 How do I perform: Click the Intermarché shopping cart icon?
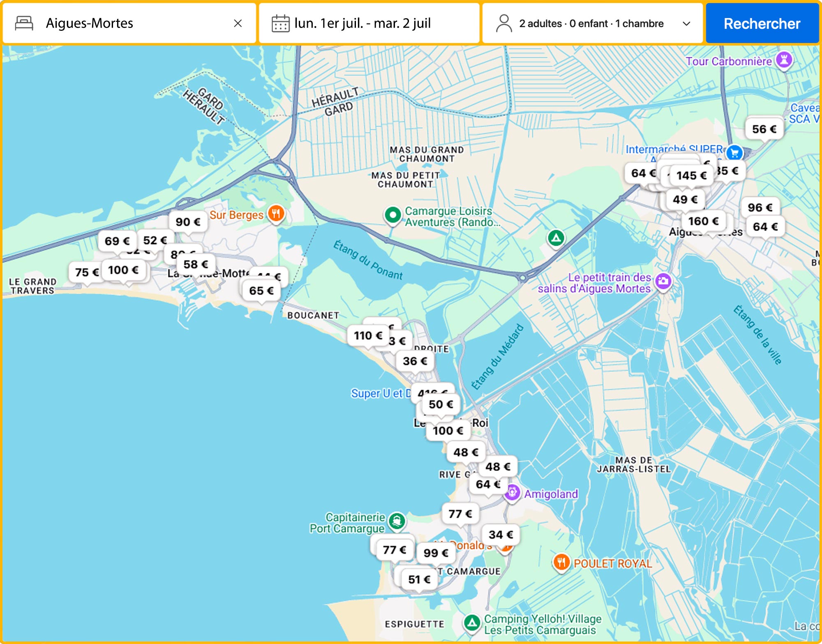point(734,153)
